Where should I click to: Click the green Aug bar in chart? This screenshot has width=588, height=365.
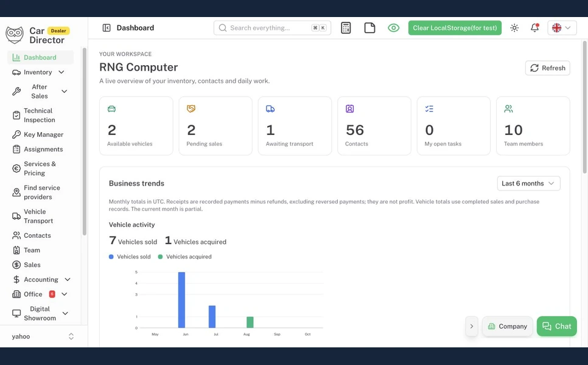point(250,322)
